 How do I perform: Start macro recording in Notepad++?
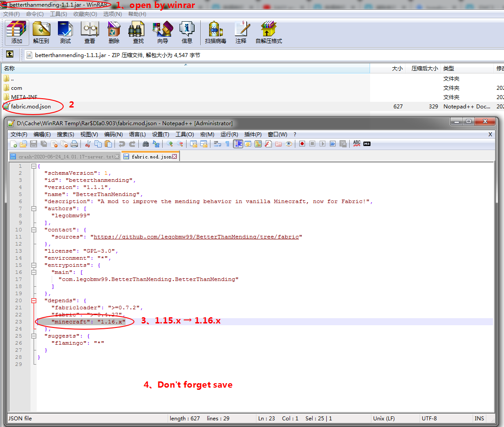click(x=302, y=144)
